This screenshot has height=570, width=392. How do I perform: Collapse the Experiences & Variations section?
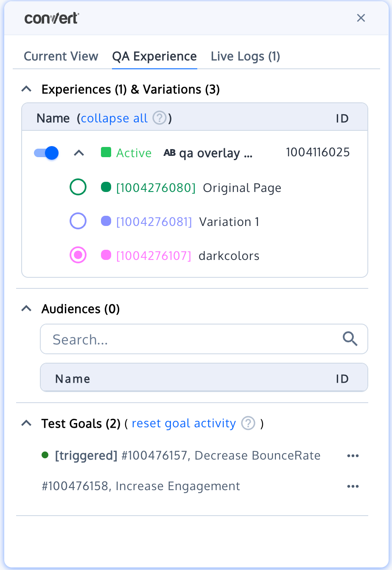click(26, 89)
